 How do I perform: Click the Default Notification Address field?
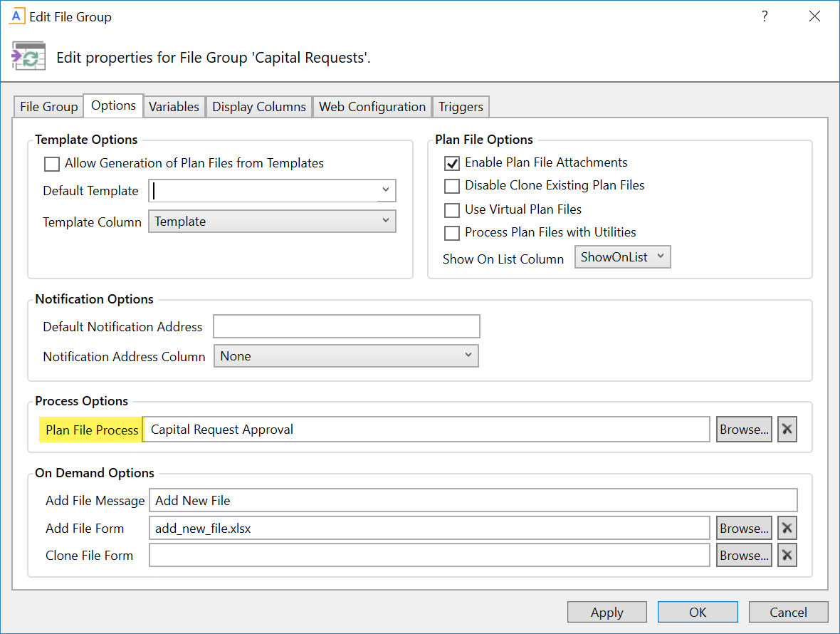point(346,327)
